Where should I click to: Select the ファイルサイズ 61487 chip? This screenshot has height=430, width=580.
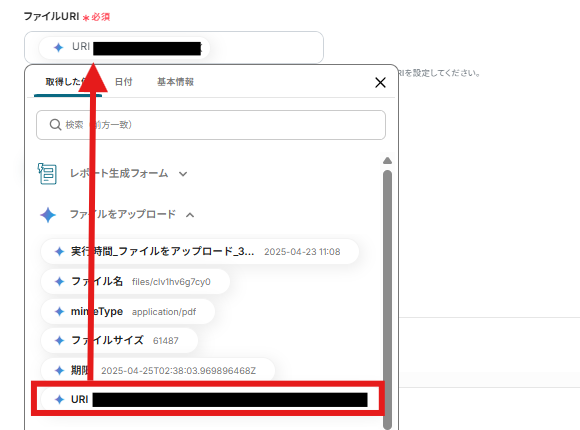pyautogui.click(x=119, y=340)
